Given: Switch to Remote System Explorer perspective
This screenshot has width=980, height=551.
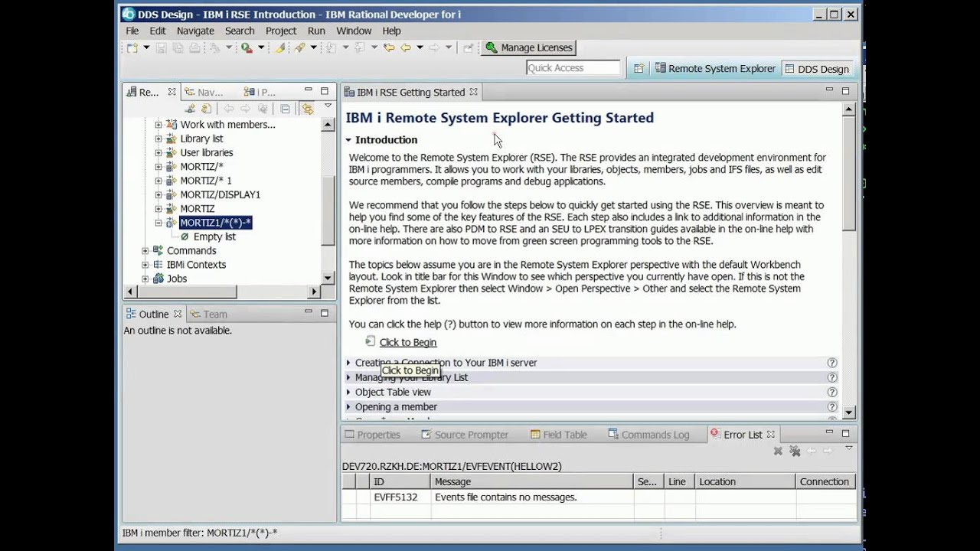Looking at the screenshot, I should click(715, 68).
